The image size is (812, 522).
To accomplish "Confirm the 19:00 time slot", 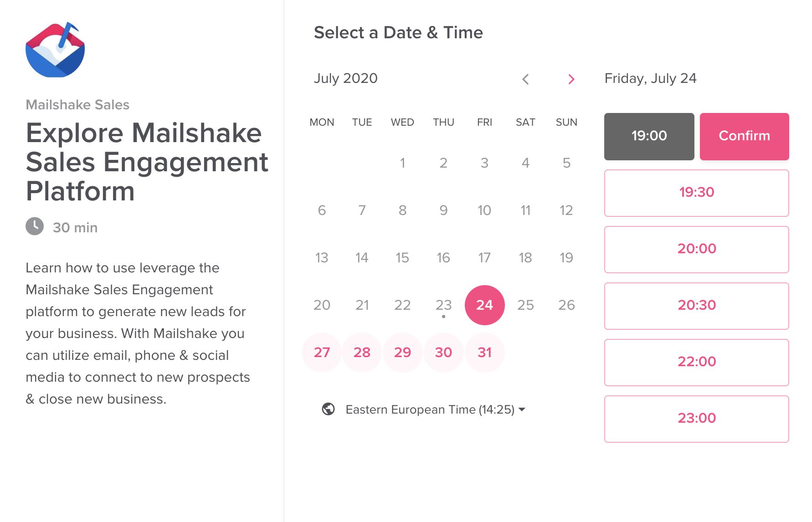I will 744,136.
